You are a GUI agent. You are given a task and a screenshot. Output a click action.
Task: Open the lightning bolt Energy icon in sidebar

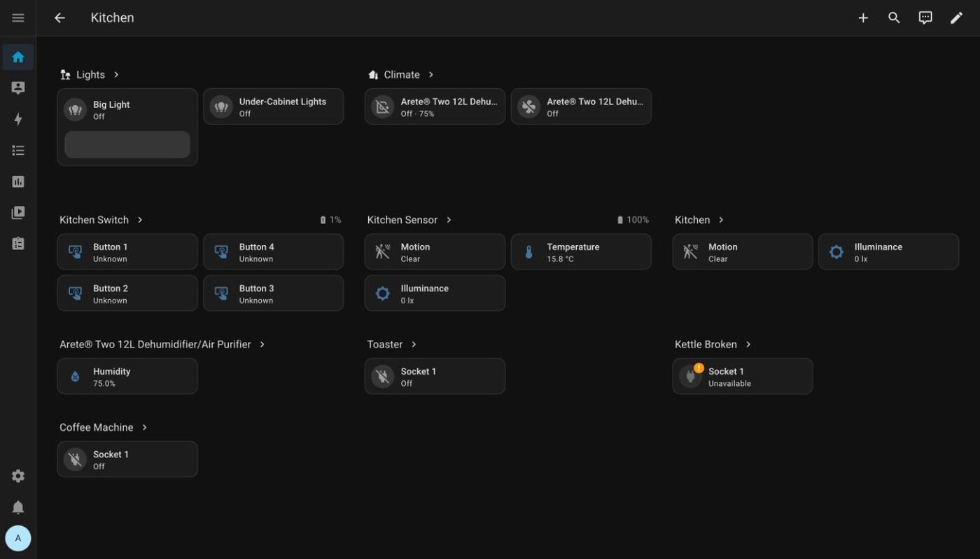click(18, 119)
